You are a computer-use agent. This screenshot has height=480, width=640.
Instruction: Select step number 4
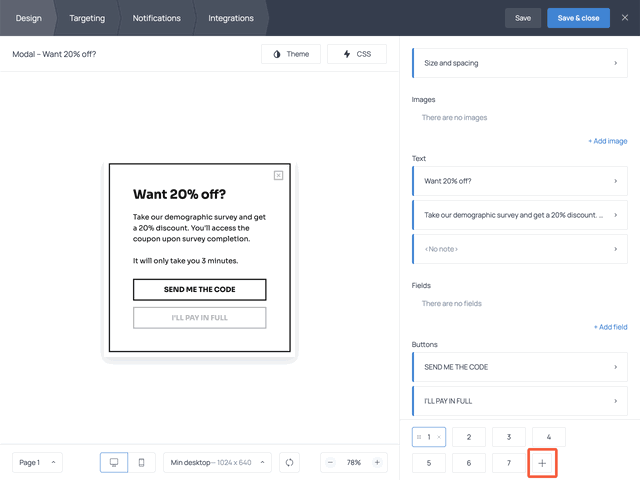point(549,437)
